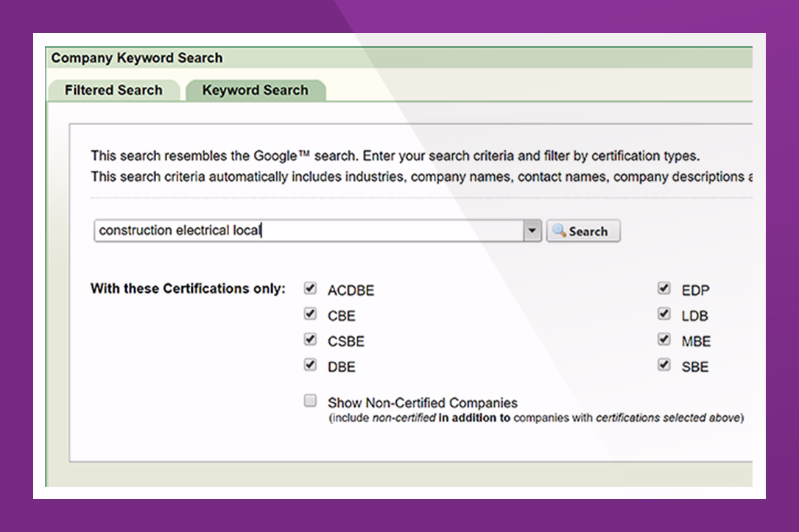Screen dimensions: 799x532
Task: Click the 'With these Certifications only:' label
Action: point(188,288)
